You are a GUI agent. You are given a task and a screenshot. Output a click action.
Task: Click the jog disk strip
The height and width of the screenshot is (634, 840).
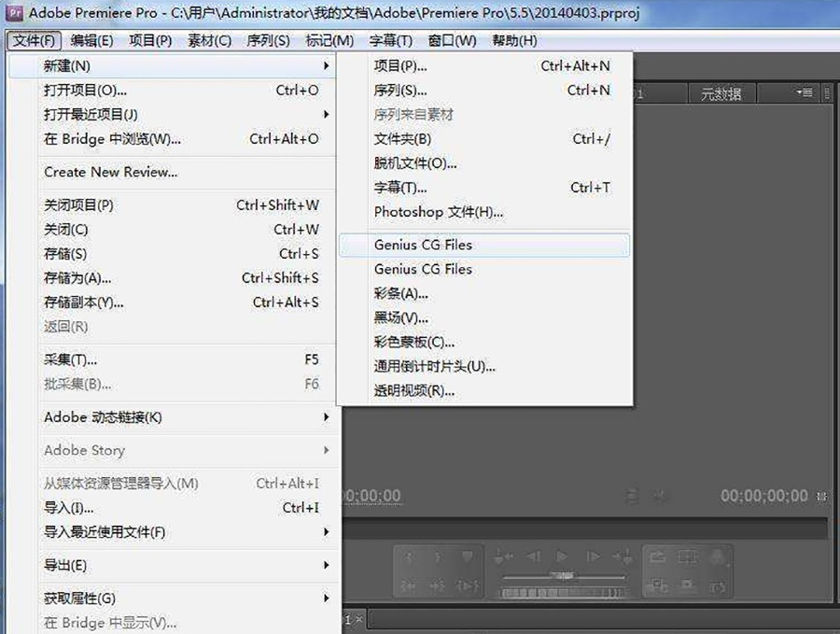click(562, 593)
